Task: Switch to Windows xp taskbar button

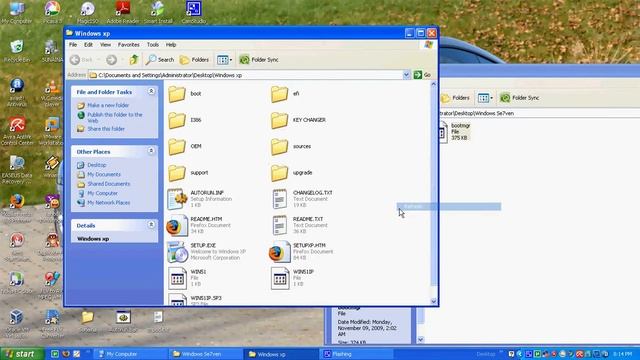Action: coord(281,354)
